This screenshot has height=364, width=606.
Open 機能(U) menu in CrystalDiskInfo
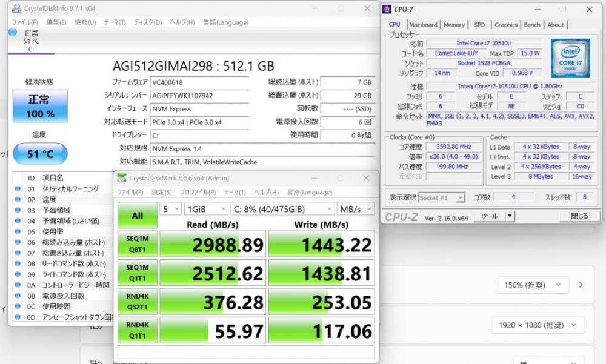click(85, 22)
